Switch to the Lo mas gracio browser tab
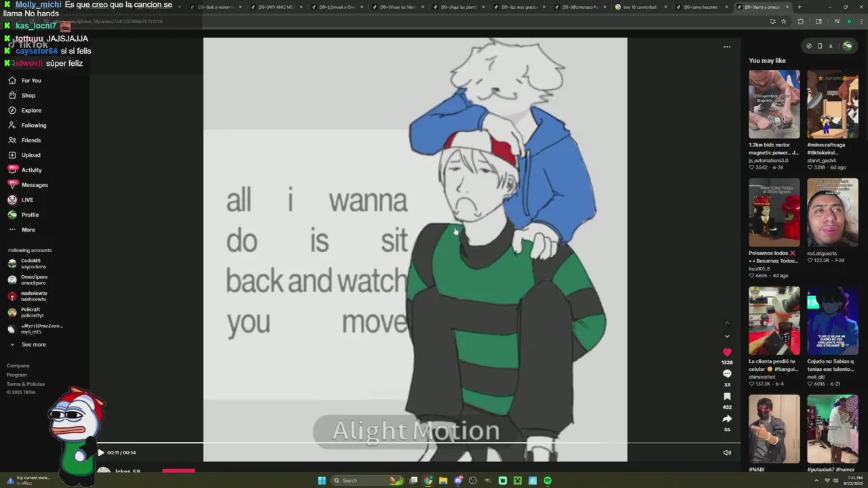Image resolution: width=868 pixels, height=488 pixels. 519,7
